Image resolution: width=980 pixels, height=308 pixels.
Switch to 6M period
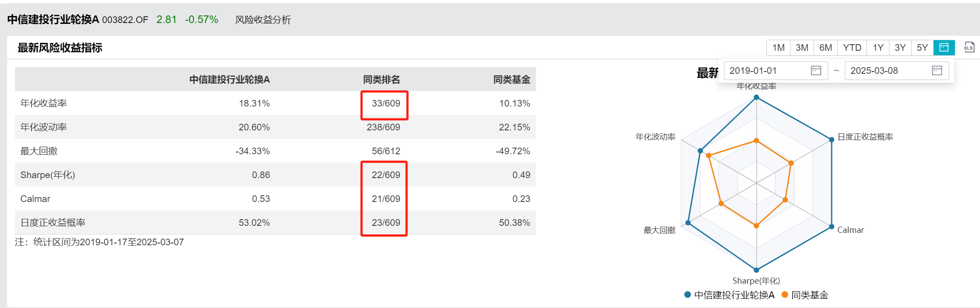[x=825, y=48]
